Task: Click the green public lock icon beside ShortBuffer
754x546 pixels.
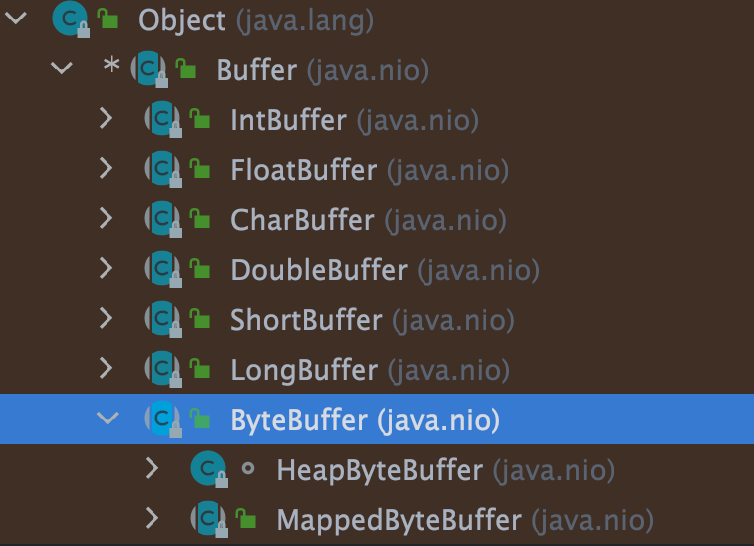Action: pyautogui.click(x=200, y=321)
